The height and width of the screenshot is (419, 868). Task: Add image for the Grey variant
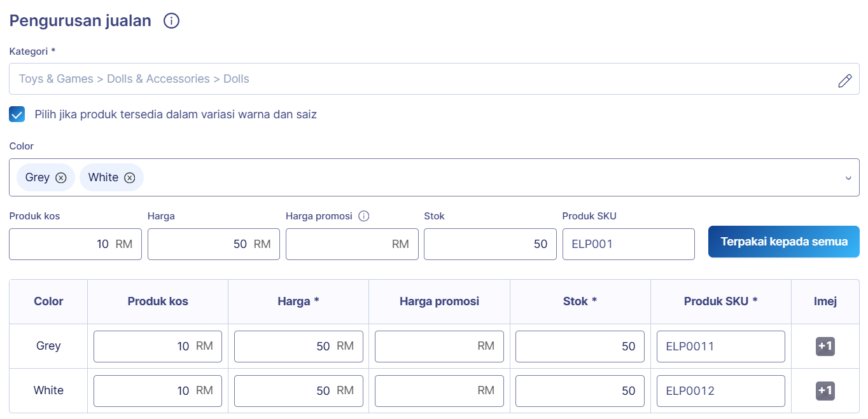pos(825,347)
